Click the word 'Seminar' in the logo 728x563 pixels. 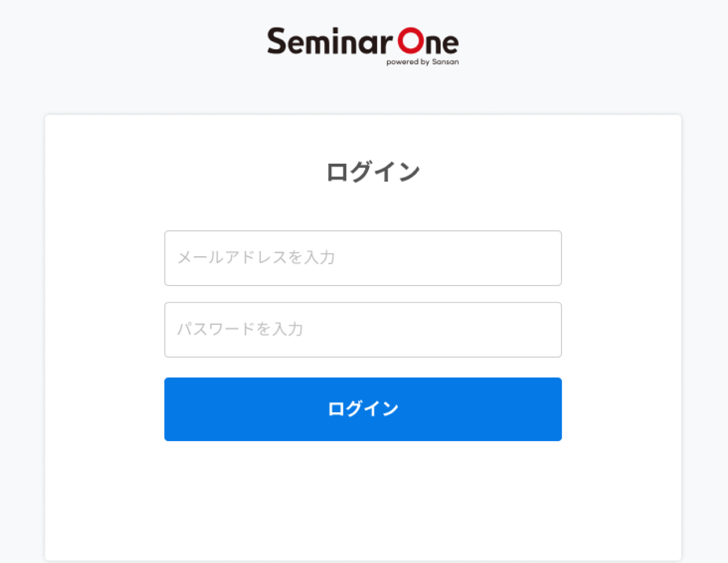coord(330,41)
